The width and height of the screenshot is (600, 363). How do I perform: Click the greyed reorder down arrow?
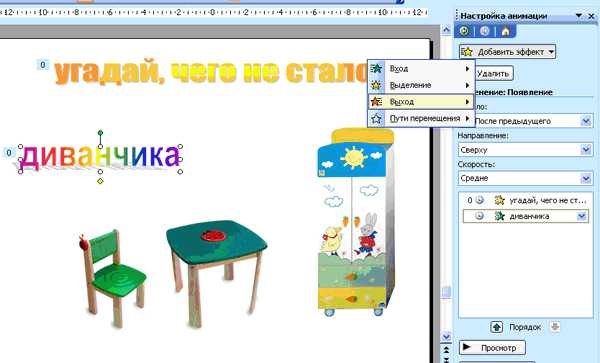coord(555,327)
